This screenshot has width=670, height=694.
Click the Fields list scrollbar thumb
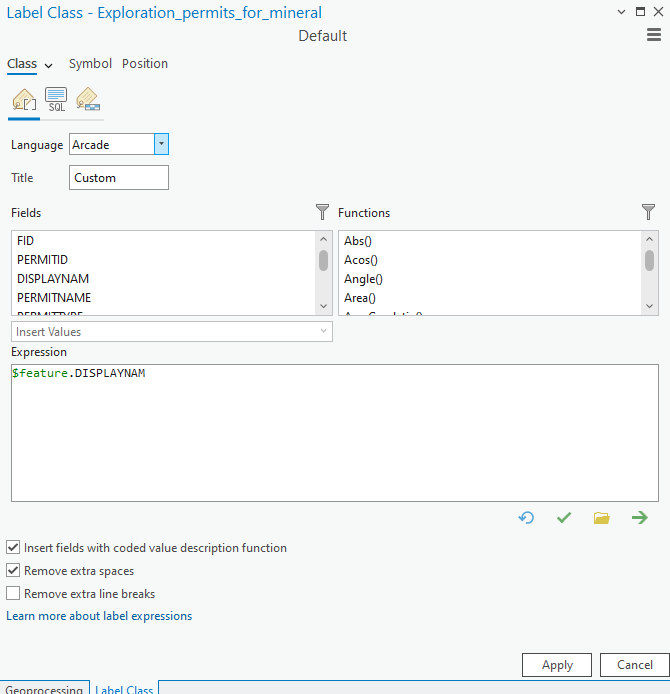[x=323, y=260]
